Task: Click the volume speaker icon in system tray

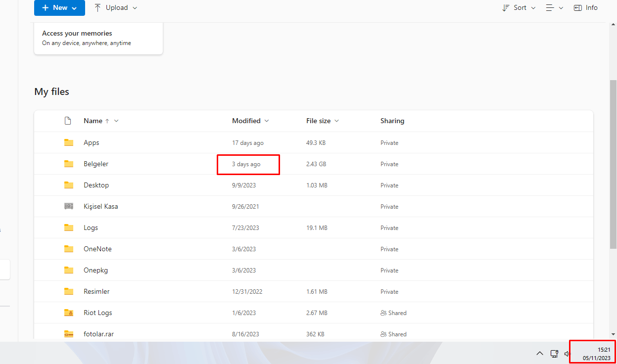Action: point(567,354)
